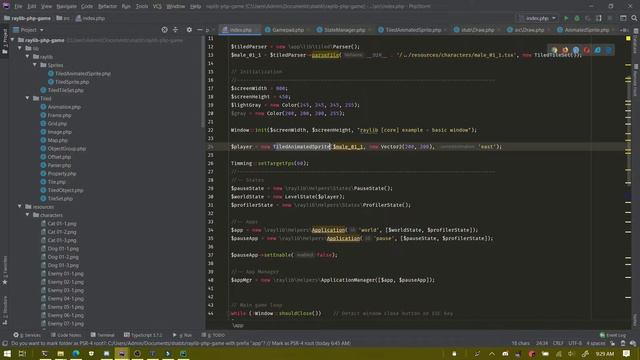Collapse the resources folder arrow
The image size is (640, 360).
point(20,207)
